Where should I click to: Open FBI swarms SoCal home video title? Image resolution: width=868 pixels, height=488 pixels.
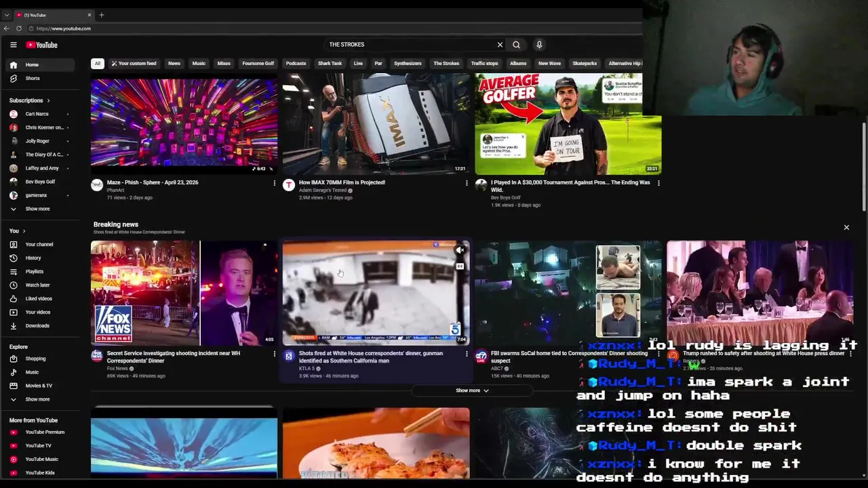tap(569, 357)
